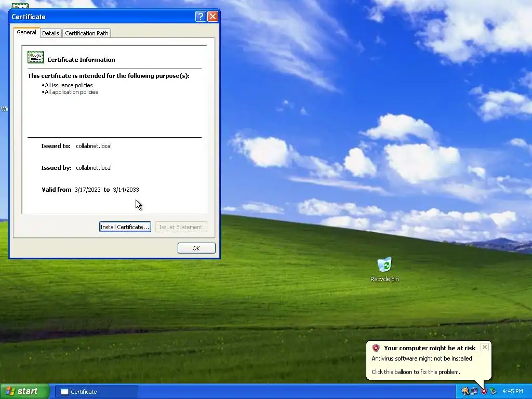Viewport: 532px width, 399px height.
Task: Open the Recycle Bin desktop icon
Action: pos(384,270)
